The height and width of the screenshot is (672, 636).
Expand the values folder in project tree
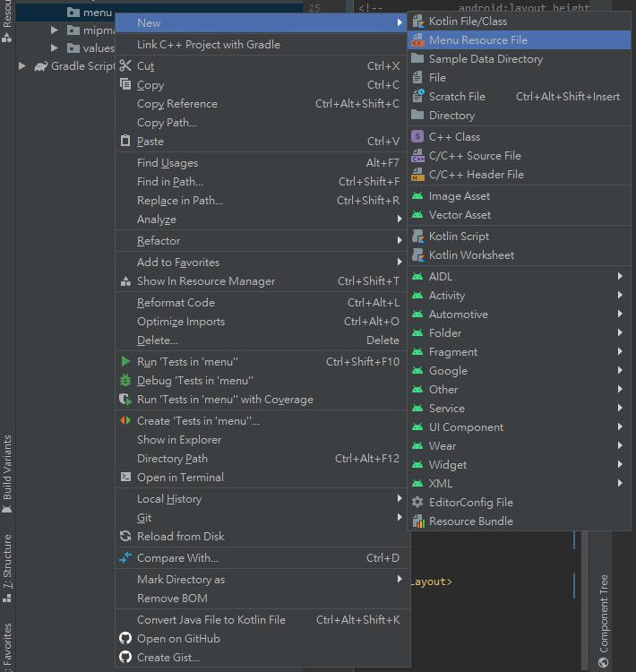point(55,48)
